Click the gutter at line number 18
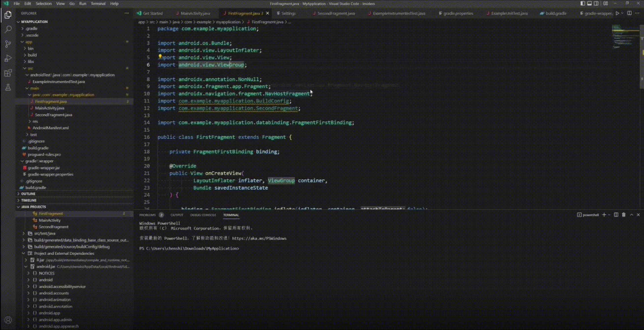This screenshot has width=644, height=330. tap(147, 152)
